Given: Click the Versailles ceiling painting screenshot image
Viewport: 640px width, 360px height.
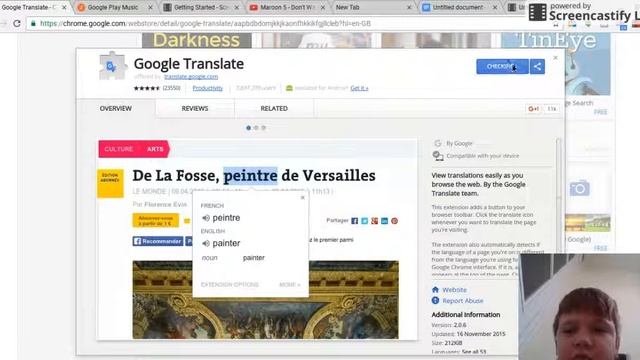Looking at the screenshot, I should coord(265,300).
